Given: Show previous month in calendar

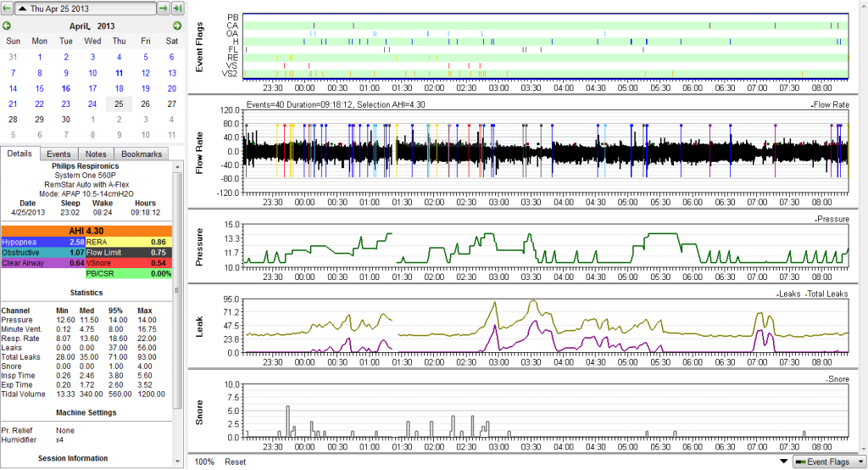Looking at the screenshot, I should [x=6, y=25].
